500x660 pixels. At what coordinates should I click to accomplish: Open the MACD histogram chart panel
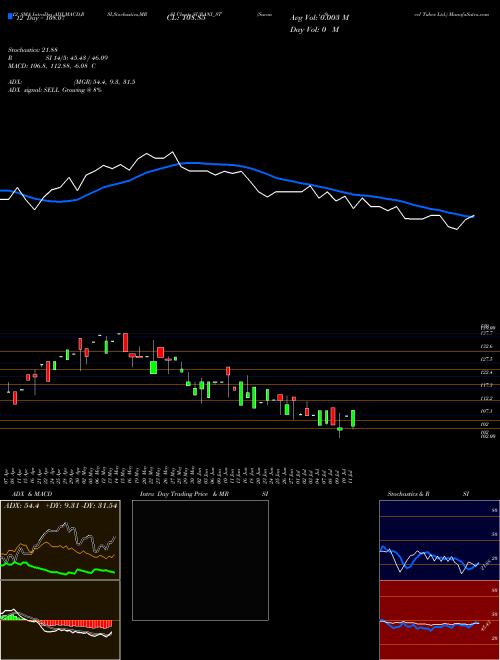coord(60,620)
